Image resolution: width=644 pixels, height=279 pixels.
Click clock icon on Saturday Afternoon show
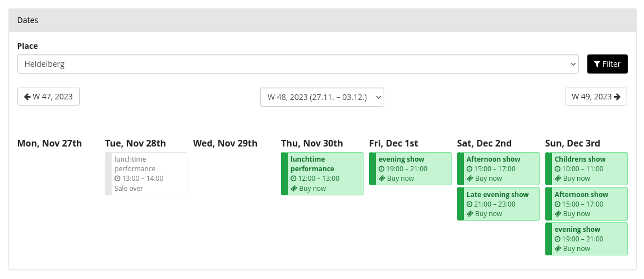pos(470,169)
